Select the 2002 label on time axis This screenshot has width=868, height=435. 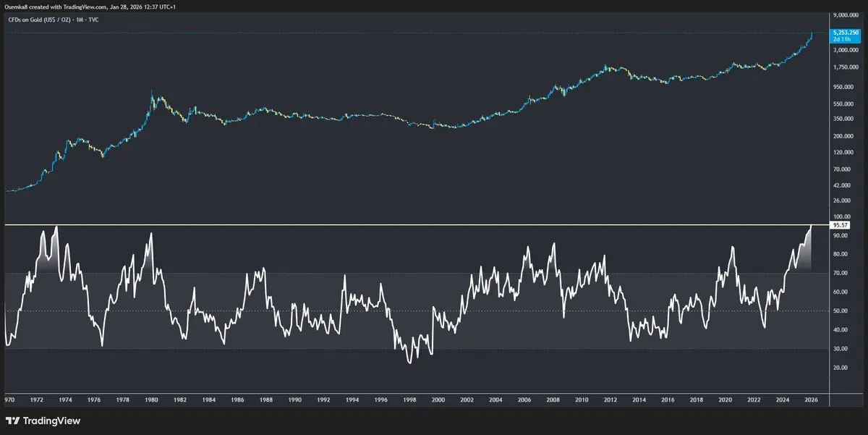(467, 399)
